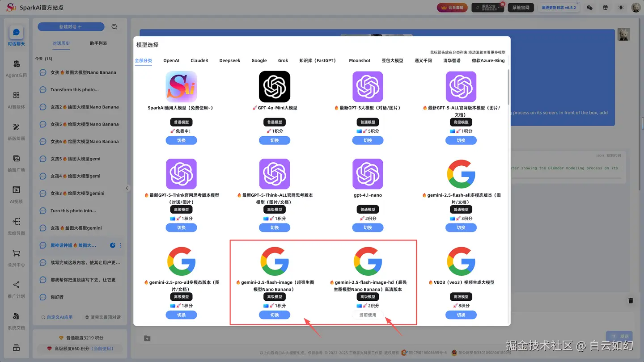
Task: Select the 全部分类 category tab
Action: point(144,61)
